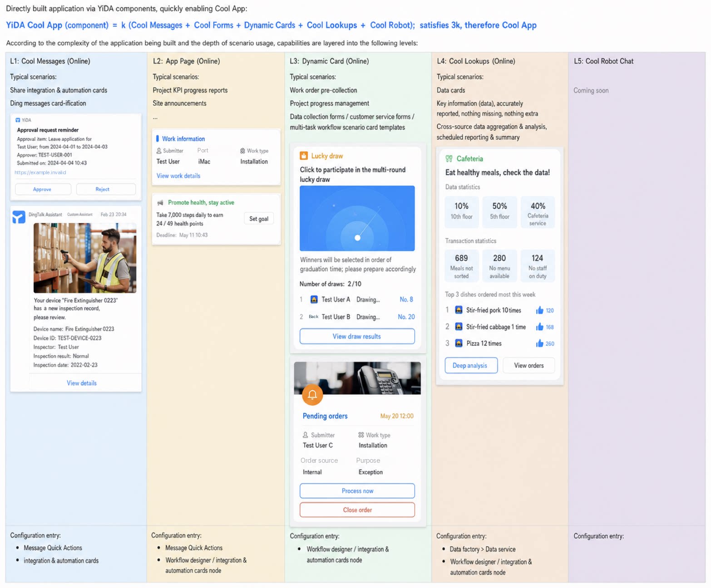The height and width of the screenshot is (588, 711).
Task: Click the warehouse worker photo thumbnail
Action: click(85, 258)
